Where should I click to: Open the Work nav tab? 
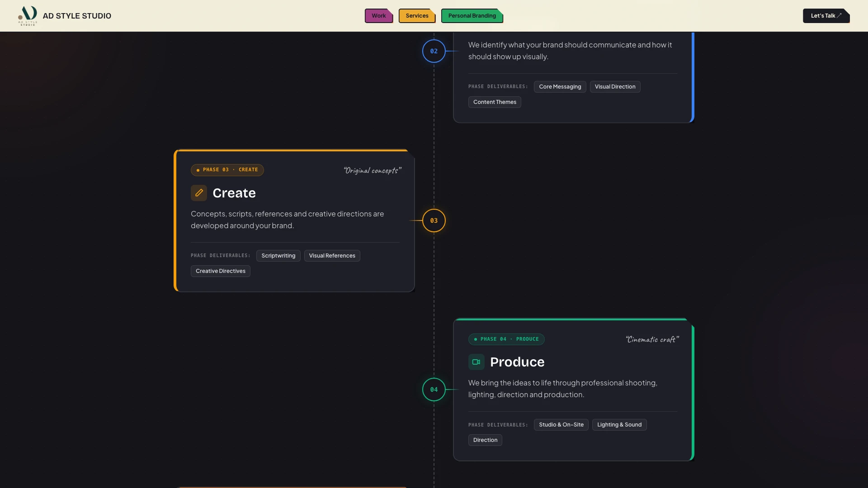(379, 16)
